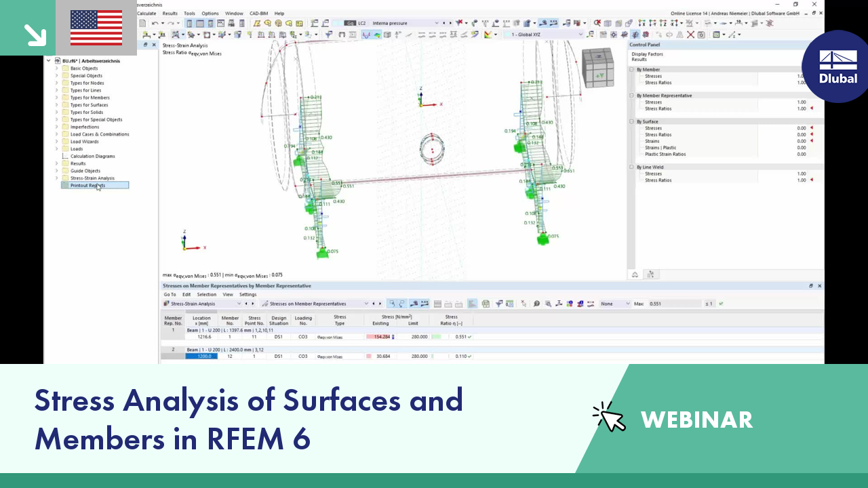Click the highlighted grid view icon in the table toolbar

pos(473,304)
